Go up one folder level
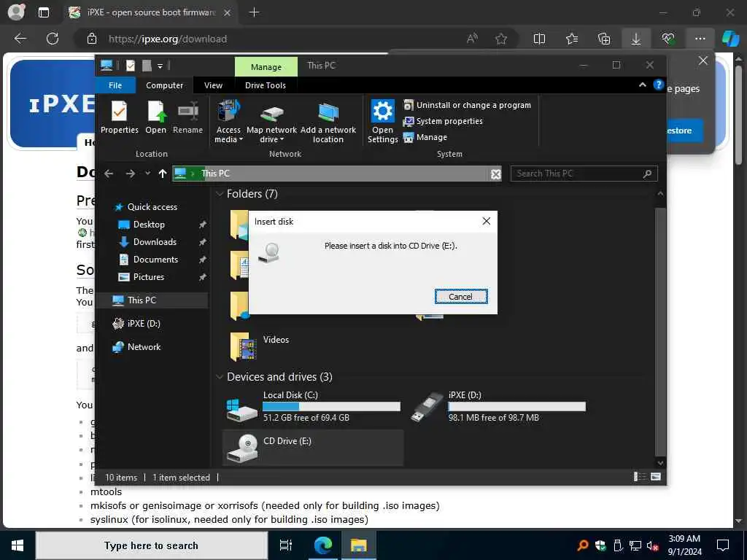This screenshot has height=560, width=747. point(163,174)
